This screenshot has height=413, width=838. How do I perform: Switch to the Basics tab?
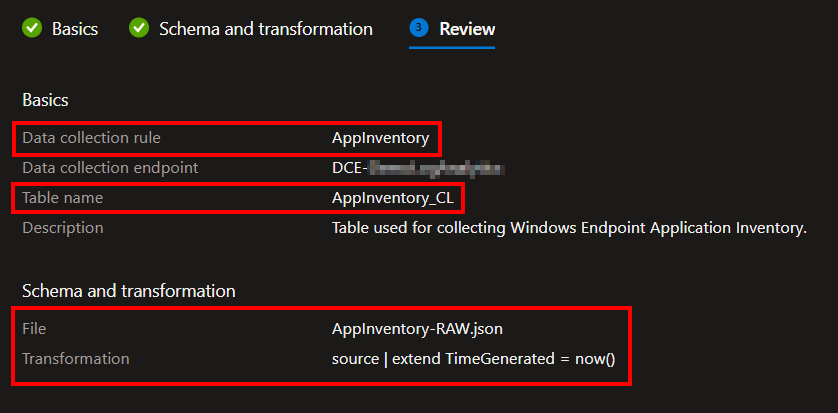point(75,29)
